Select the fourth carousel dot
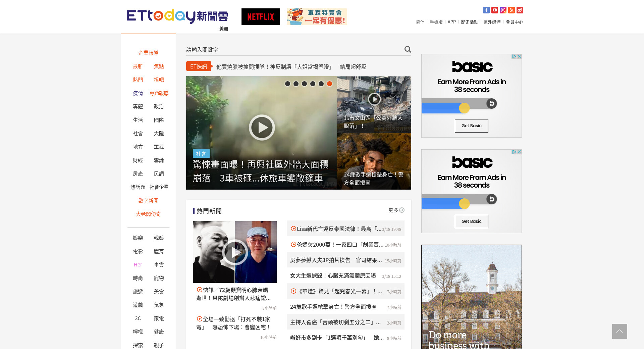This screenshot has height=349, width=644. (x=313, y=84)
